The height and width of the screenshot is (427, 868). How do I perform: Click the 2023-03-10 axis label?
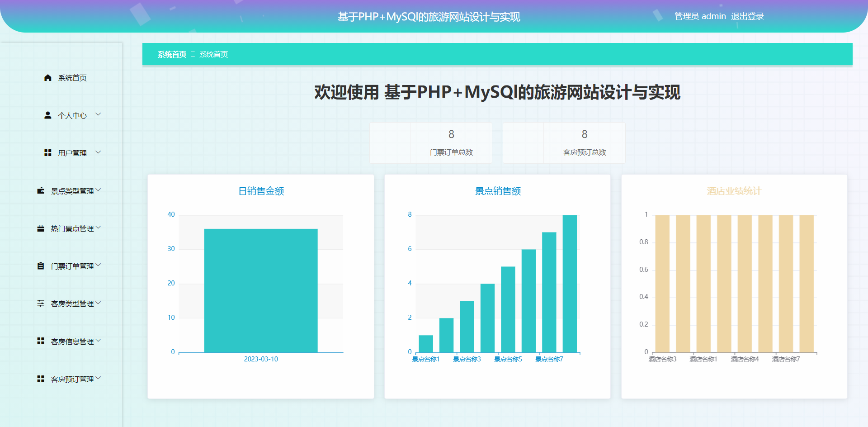[x=261, y=359]
